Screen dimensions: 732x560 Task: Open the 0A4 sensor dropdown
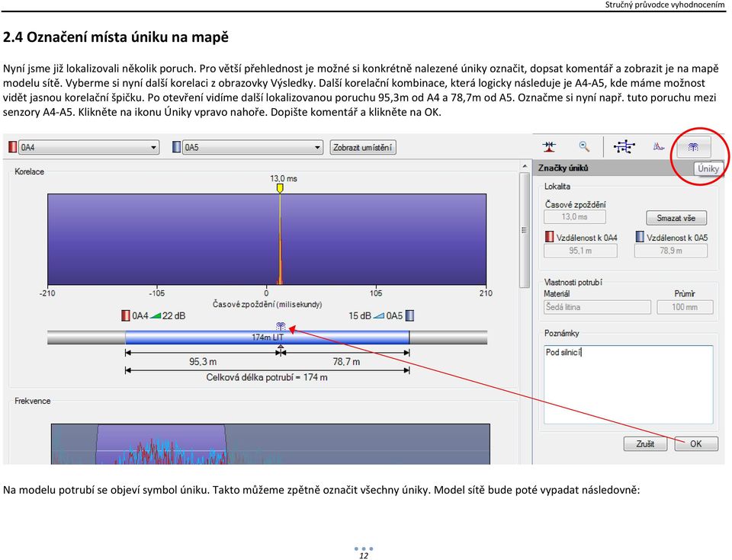[88, 148]
